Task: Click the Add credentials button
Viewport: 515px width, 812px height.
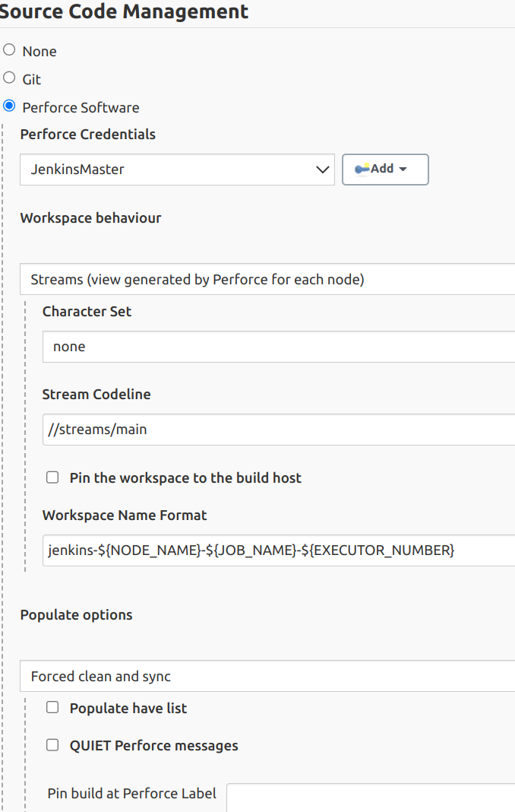Action: pos(385,170)
